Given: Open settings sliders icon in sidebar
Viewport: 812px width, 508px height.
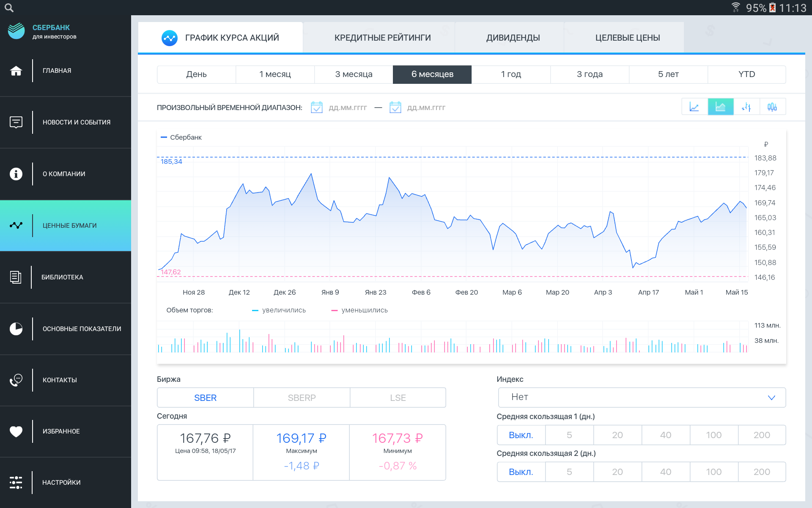Looking at the screenshot, I should (16, 483).
